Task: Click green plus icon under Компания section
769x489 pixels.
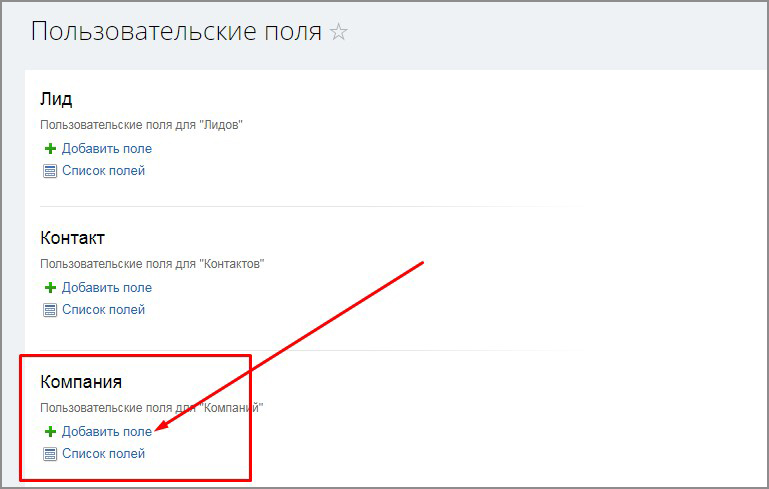Action: point(50,432)
